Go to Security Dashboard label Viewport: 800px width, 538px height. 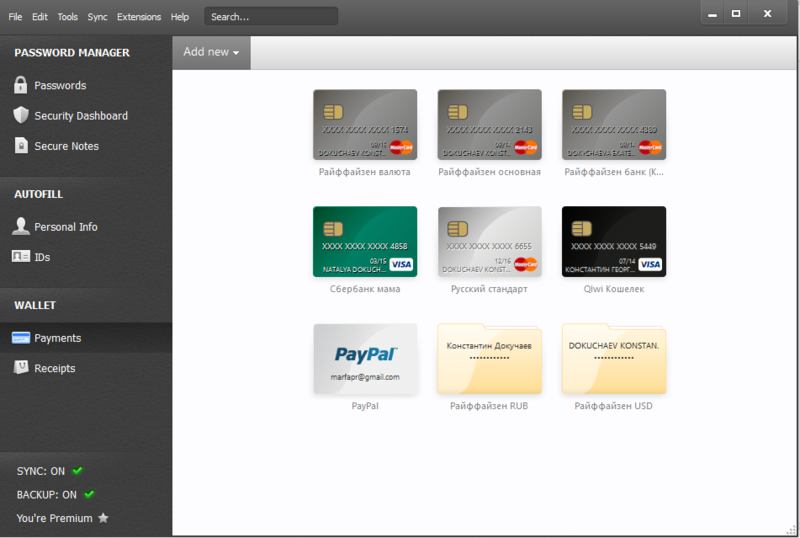point(81,116)
